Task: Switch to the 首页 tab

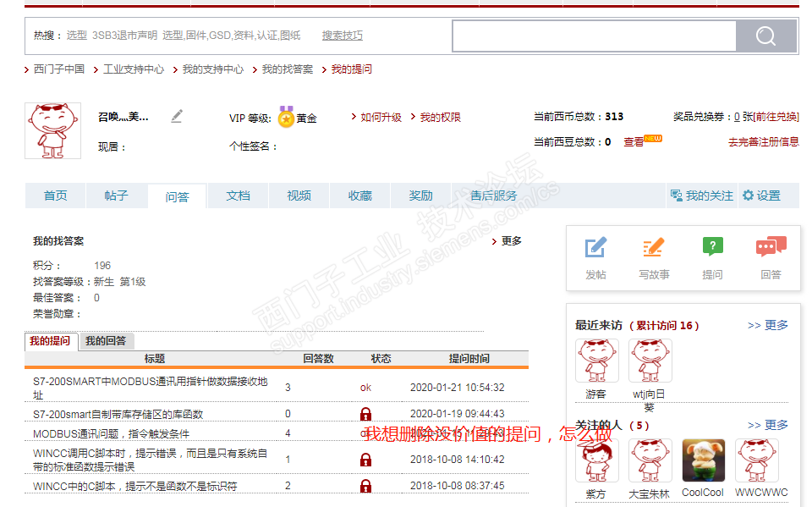Action: coord(56,196)
